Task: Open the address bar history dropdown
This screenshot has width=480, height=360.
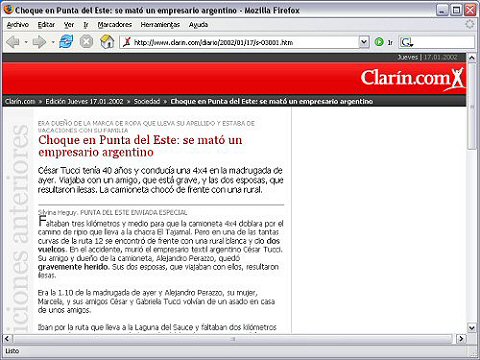Action: point(364,42)
